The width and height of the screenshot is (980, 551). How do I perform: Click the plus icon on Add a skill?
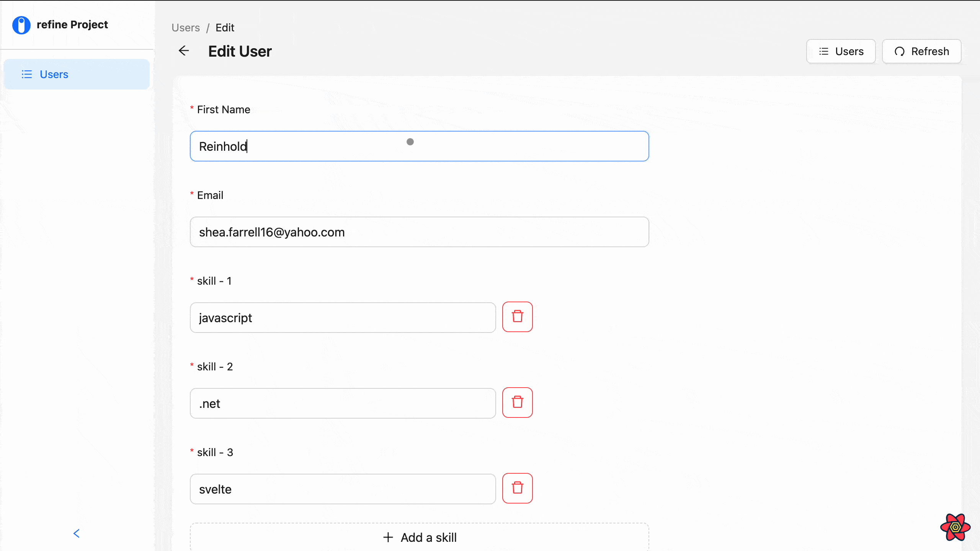pos(388,537)
